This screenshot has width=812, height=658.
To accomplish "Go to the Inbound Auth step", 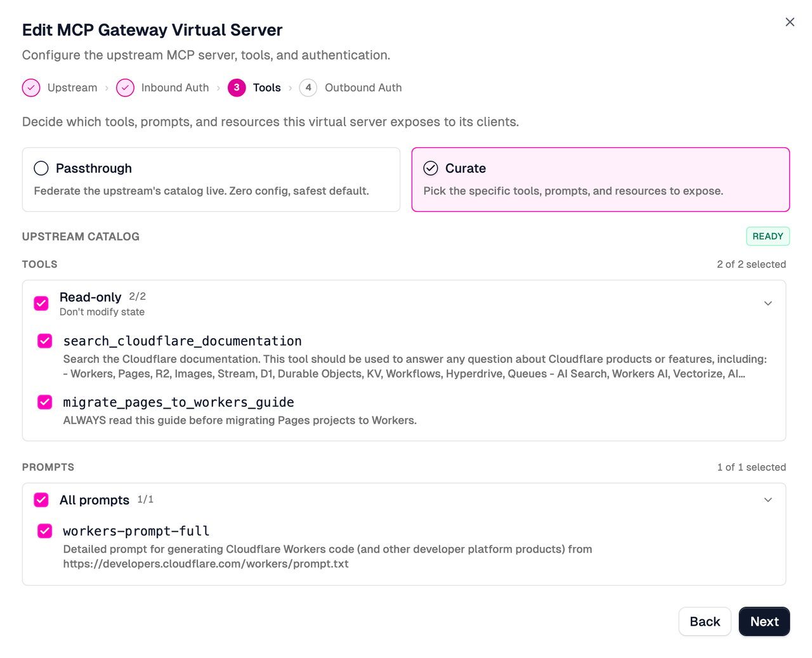I will coord(162,88).
